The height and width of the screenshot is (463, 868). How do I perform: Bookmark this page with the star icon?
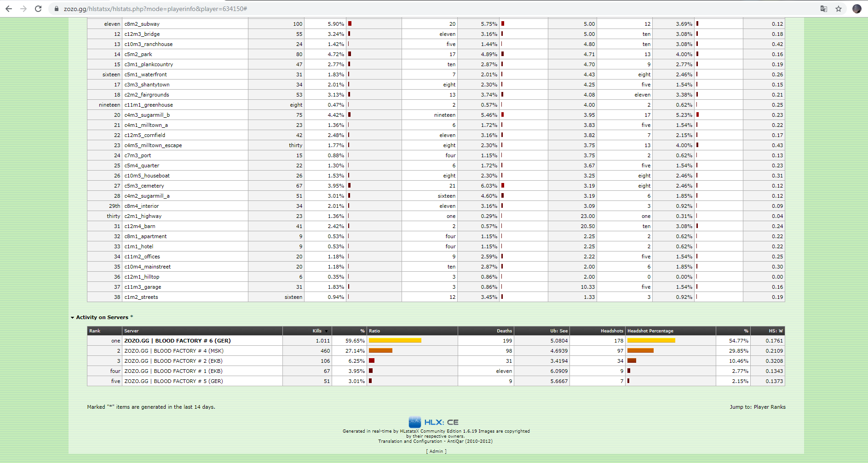point(839,9)
